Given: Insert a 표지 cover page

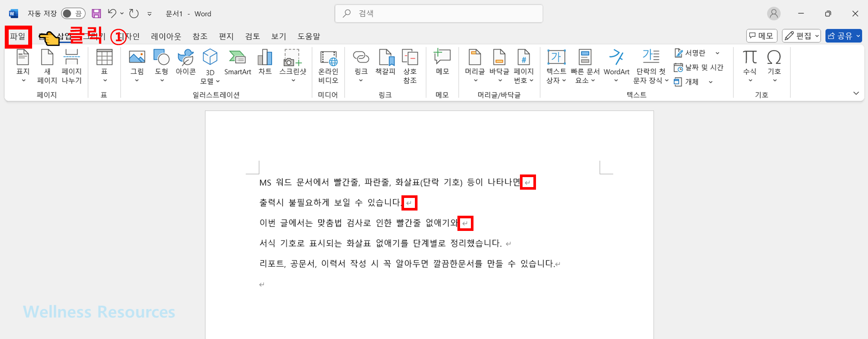Looking at the screenshot, I should point(23,66).
